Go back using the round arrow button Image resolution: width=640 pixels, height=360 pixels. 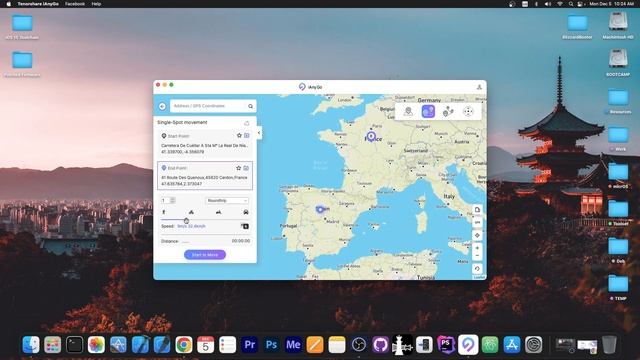pyautogui.click(x=162, y=106)
